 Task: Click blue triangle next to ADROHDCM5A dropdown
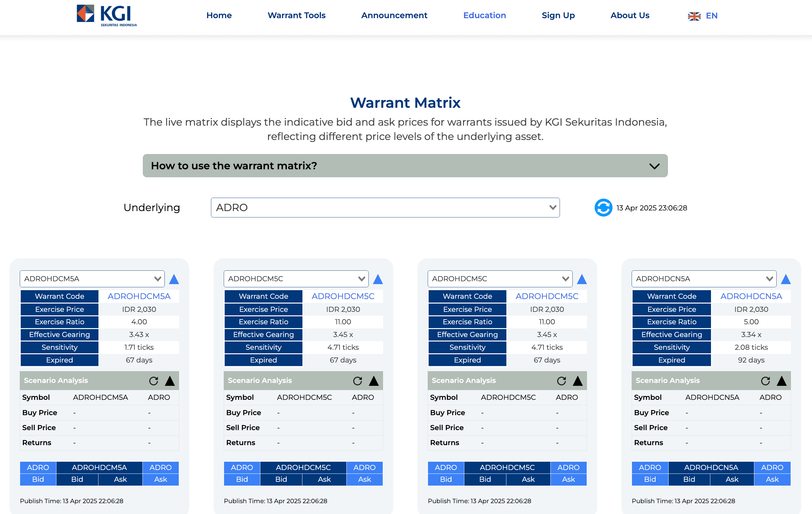click(x=174, y=279)
